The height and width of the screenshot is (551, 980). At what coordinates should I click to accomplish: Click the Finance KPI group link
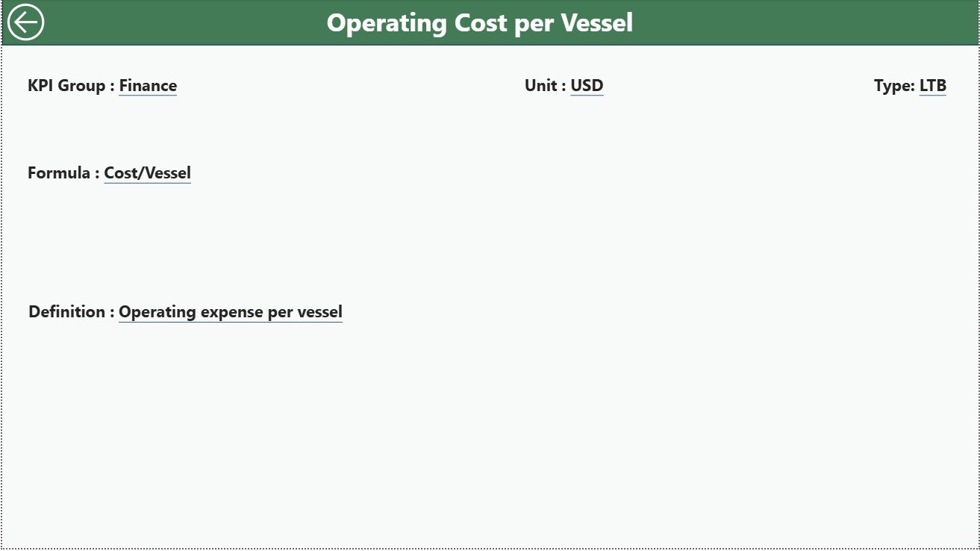point(147,85)
